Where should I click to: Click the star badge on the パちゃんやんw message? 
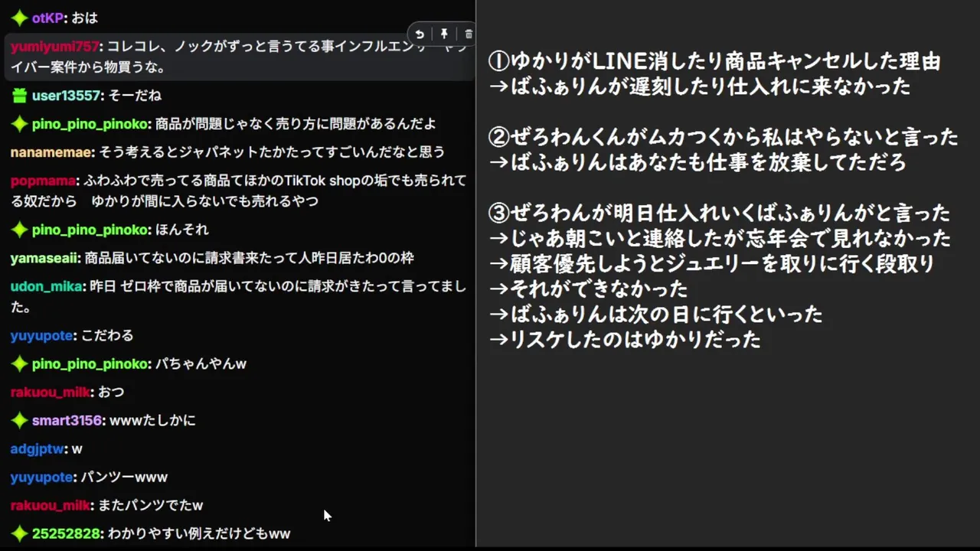[19, 364]
